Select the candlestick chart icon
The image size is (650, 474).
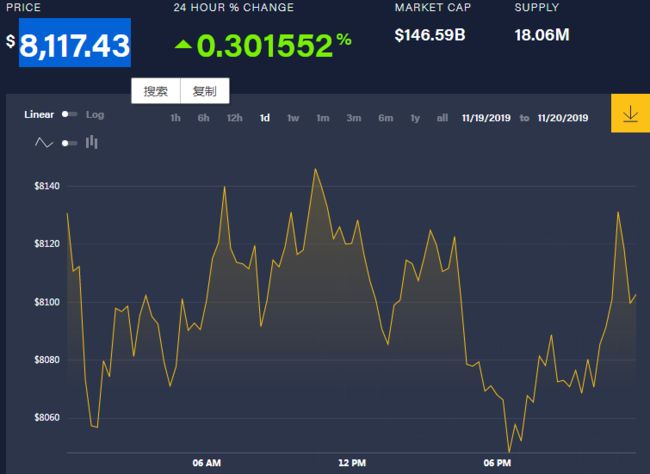point(92,143)
